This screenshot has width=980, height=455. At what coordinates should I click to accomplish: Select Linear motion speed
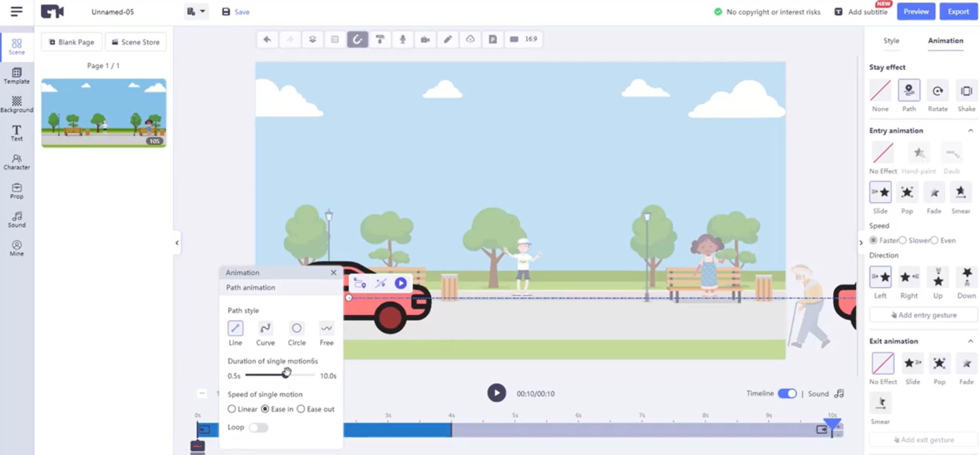click(232, 409)
